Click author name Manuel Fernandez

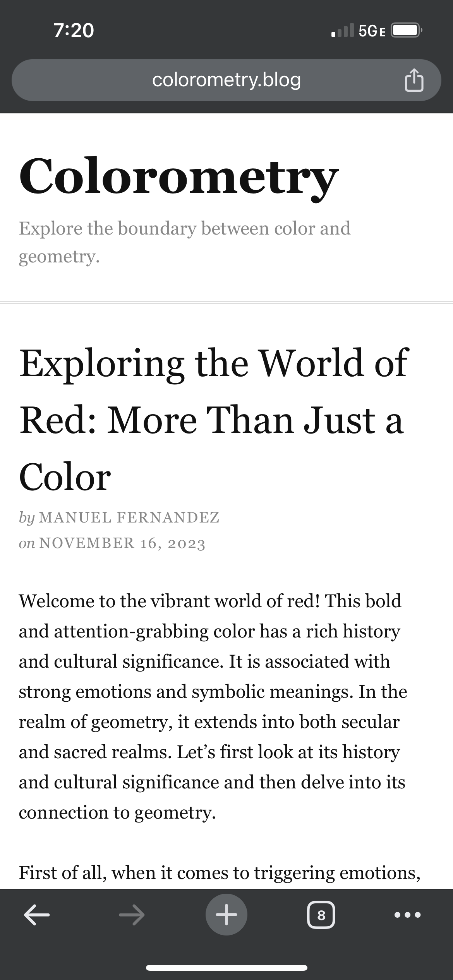coord(129,517)
